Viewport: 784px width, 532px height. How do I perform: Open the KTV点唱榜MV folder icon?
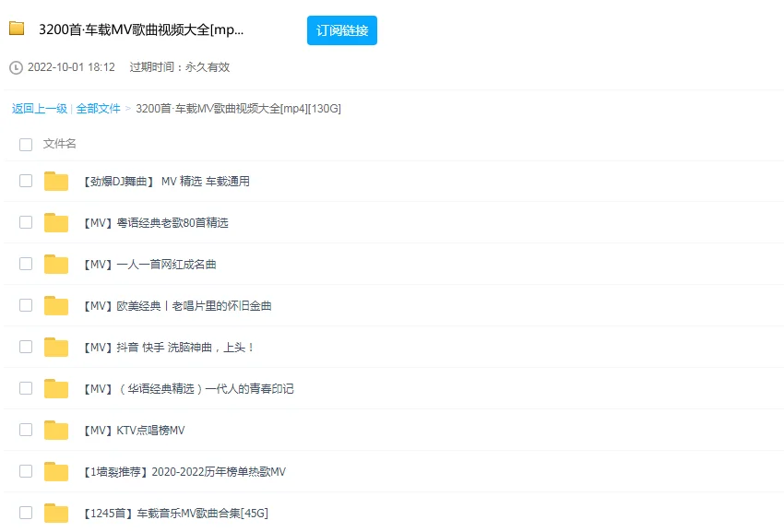(x=55, y=430)
